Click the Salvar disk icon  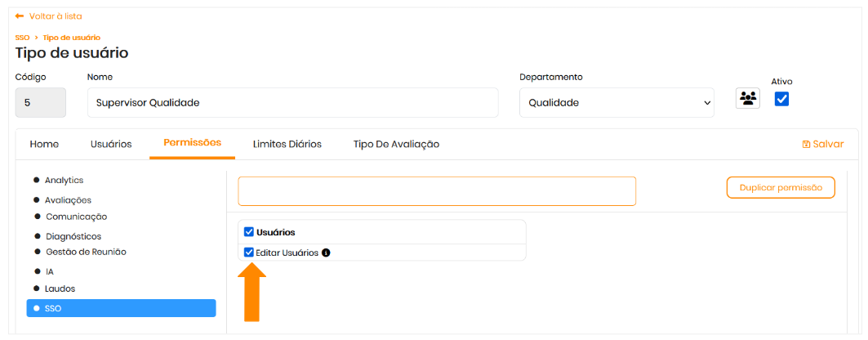pyautogui.click(x=806, y=144)
